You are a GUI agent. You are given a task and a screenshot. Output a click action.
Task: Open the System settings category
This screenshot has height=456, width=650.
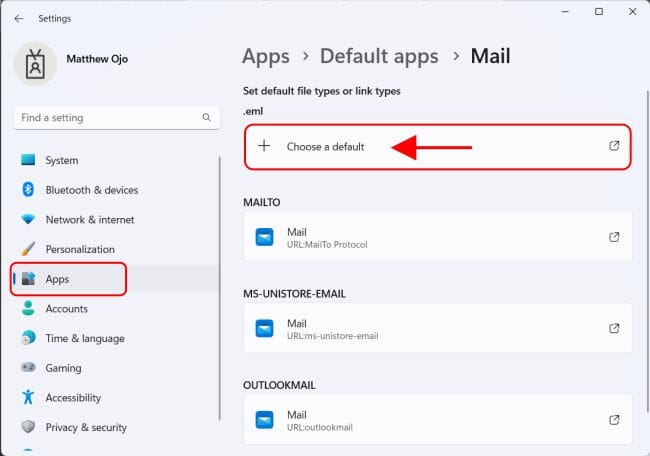click(x=116, y=160)
